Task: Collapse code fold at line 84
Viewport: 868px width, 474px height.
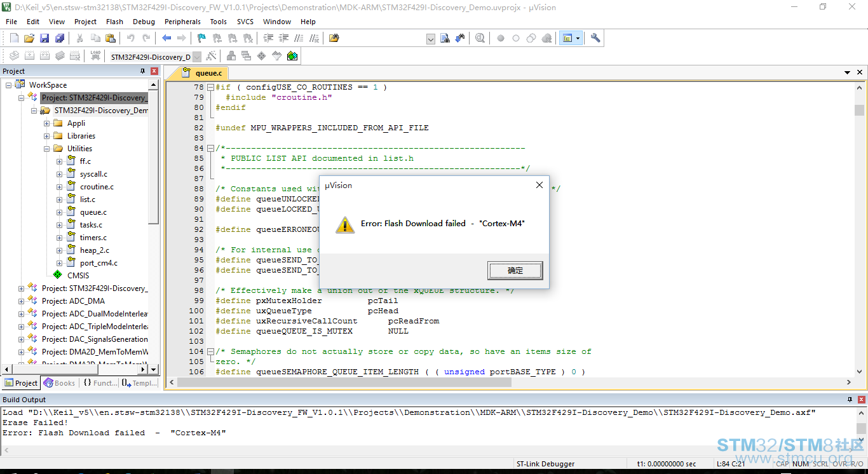Action: pyautogui.click(x=210, y=148)
